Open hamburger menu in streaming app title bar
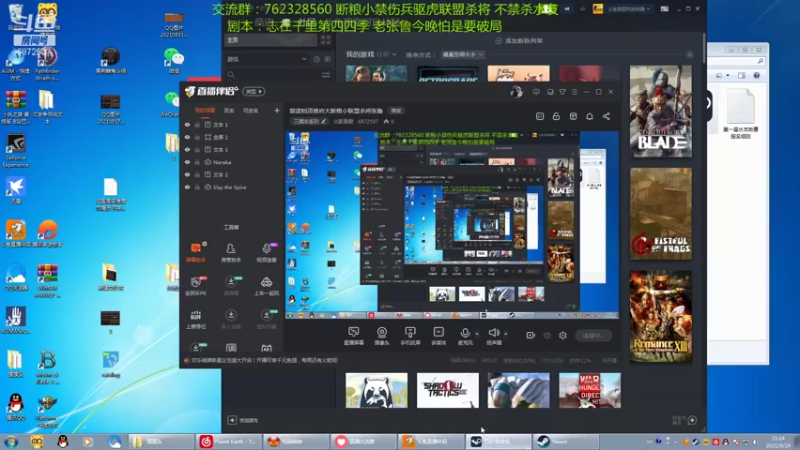Image resolution: width=800 pixels, height=450 pixels. pyautogui.click(x=574, y=92)
